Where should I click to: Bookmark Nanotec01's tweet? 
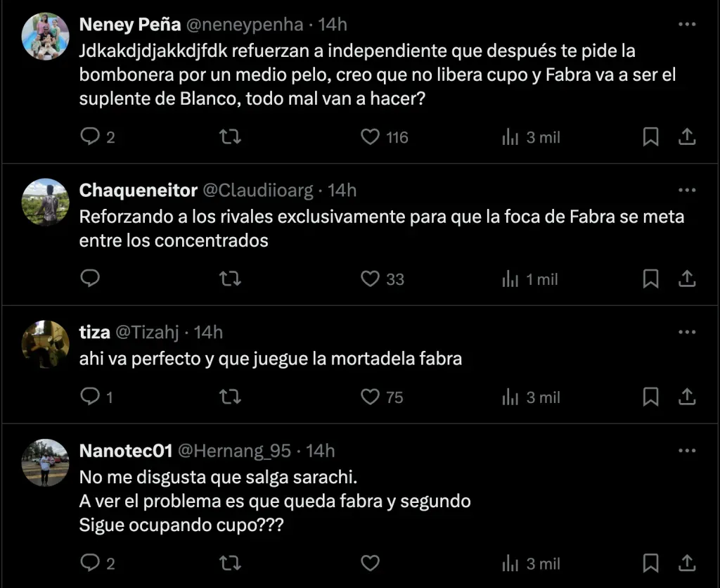(x=651, y=563)
